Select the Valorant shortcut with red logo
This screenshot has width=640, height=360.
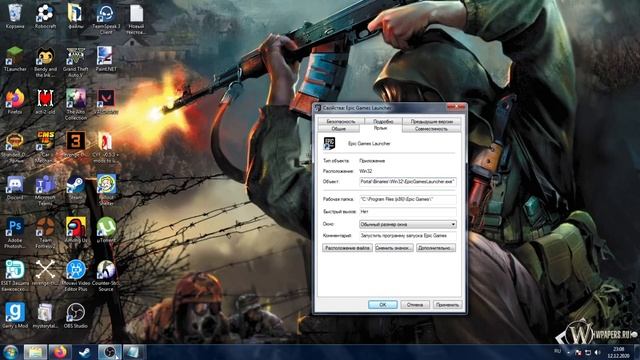106,102
